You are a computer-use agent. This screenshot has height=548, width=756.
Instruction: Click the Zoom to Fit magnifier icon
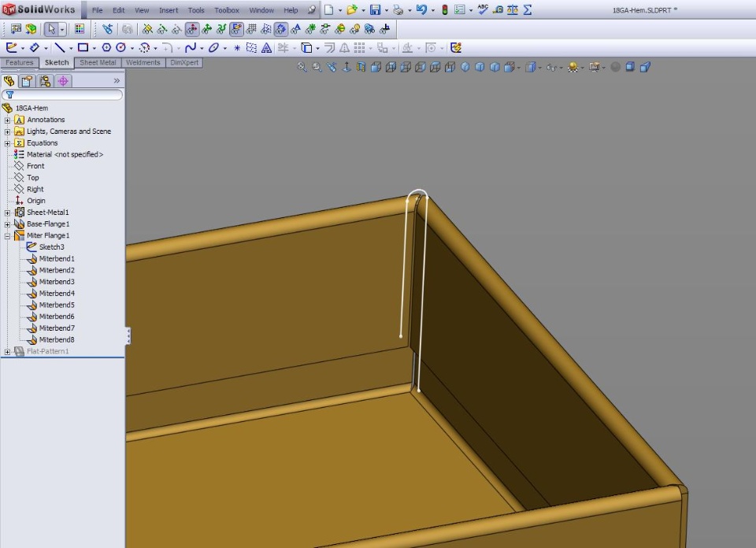pyautogui.click(x=302, y=67)
